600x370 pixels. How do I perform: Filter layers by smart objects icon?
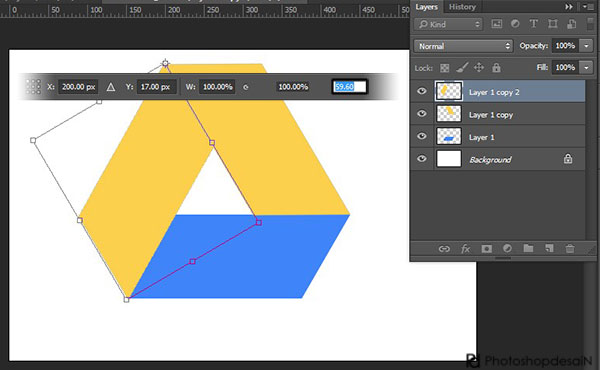pos(571,24)
